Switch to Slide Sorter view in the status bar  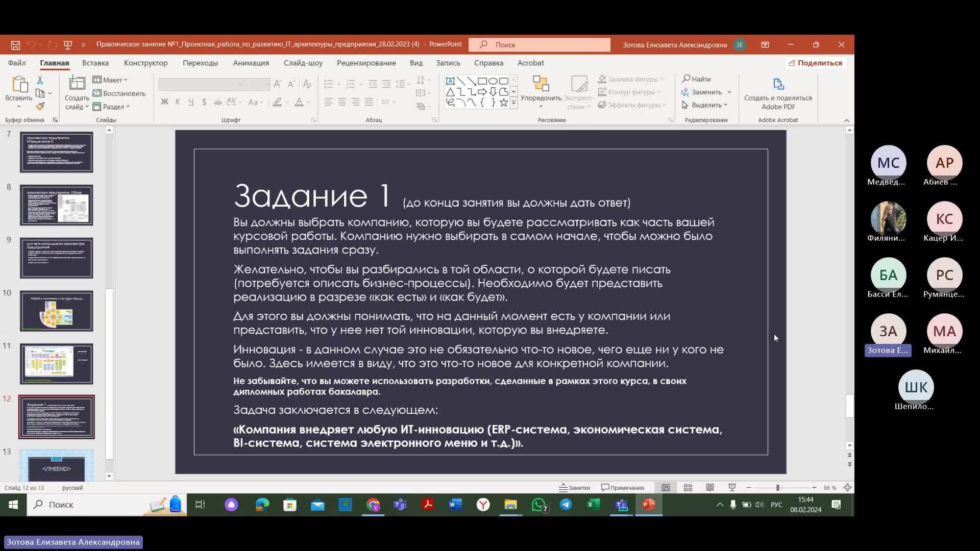tap(688, 488)
